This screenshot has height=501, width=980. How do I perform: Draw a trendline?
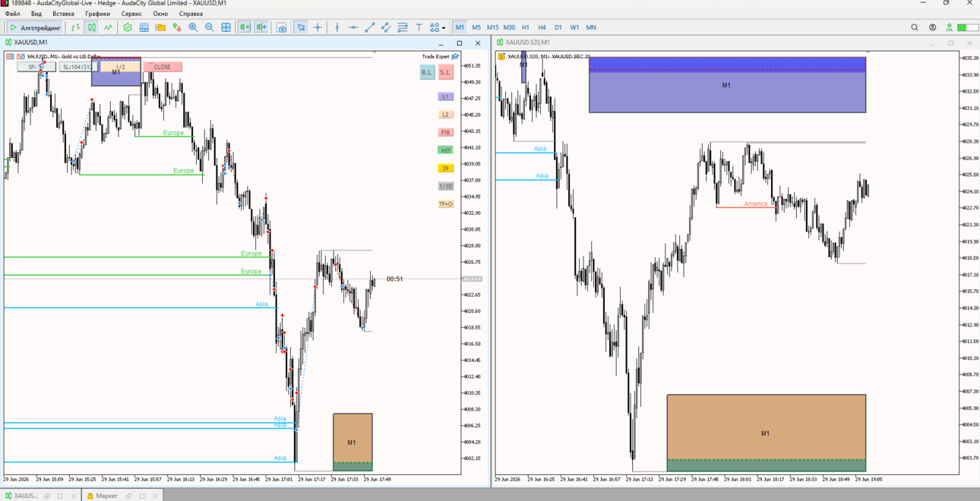370,27
